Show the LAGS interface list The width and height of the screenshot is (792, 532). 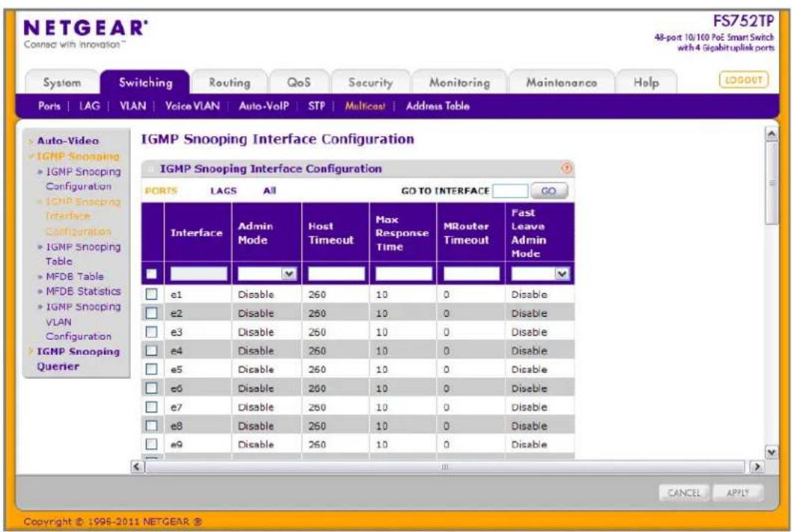[224, 191]
